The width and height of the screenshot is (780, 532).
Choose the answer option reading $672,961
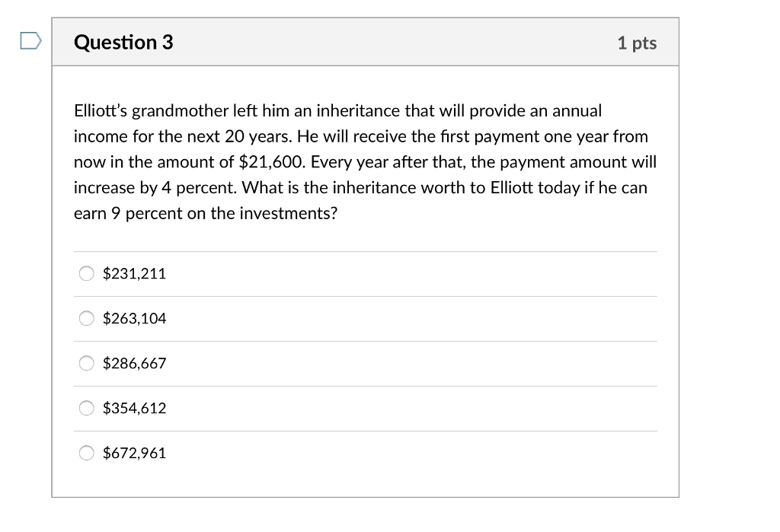pyautogui.click(x=134, y=454)
